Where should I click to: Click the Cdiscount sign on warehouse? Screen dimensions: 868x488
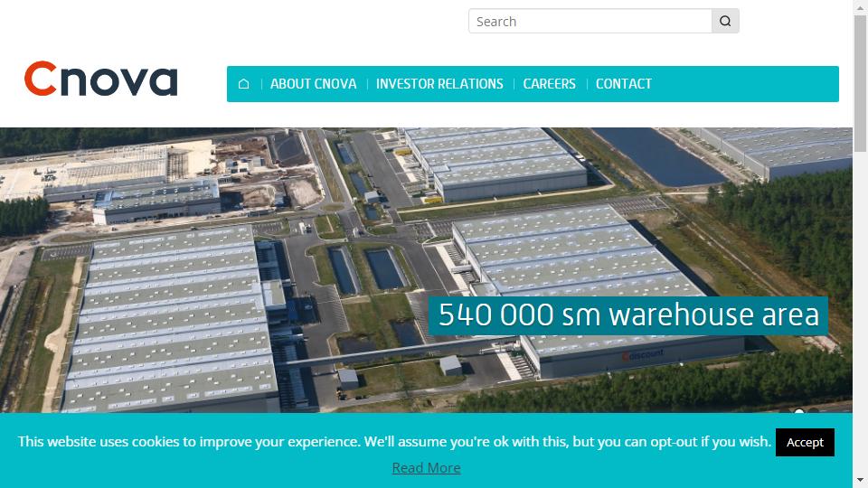click(643, 354)
